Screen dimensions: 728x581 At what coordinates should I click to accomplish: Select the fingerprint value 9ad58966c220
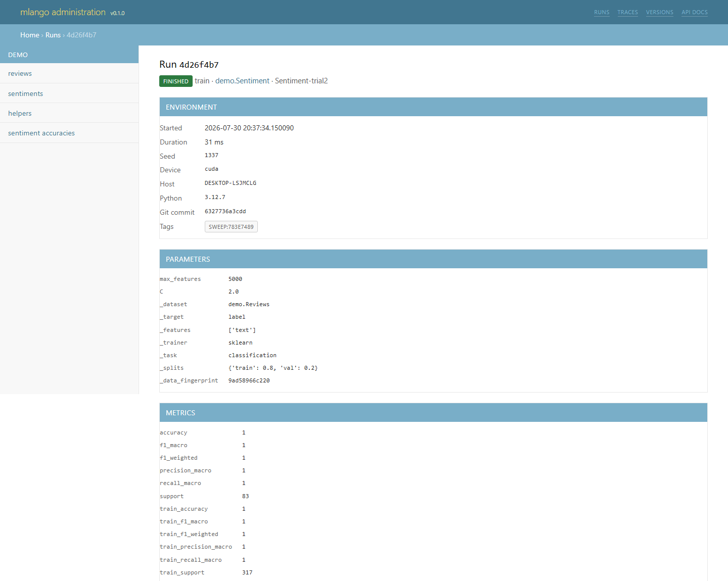coord(249,380)
